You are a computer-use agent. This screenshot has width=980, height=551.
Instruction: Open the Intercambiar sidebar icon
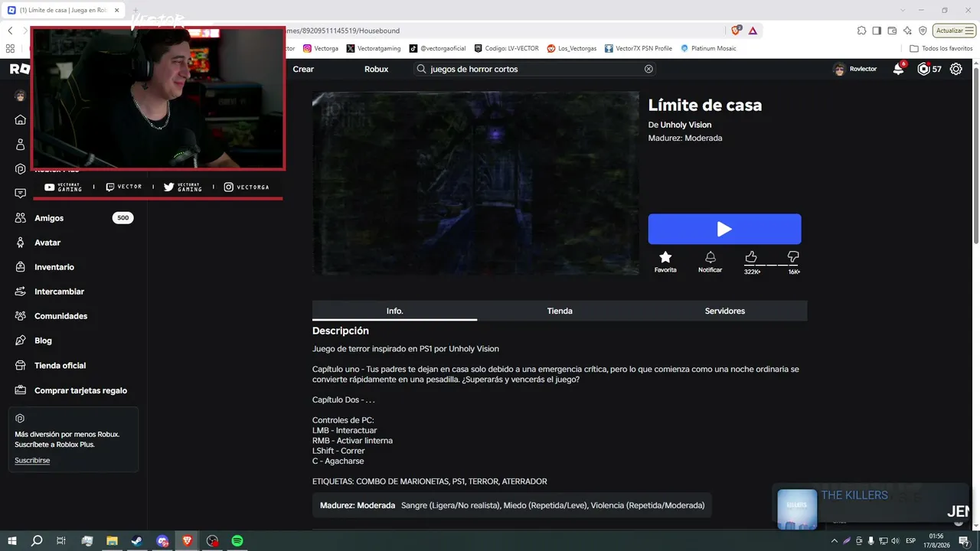[x=21, y=292]
